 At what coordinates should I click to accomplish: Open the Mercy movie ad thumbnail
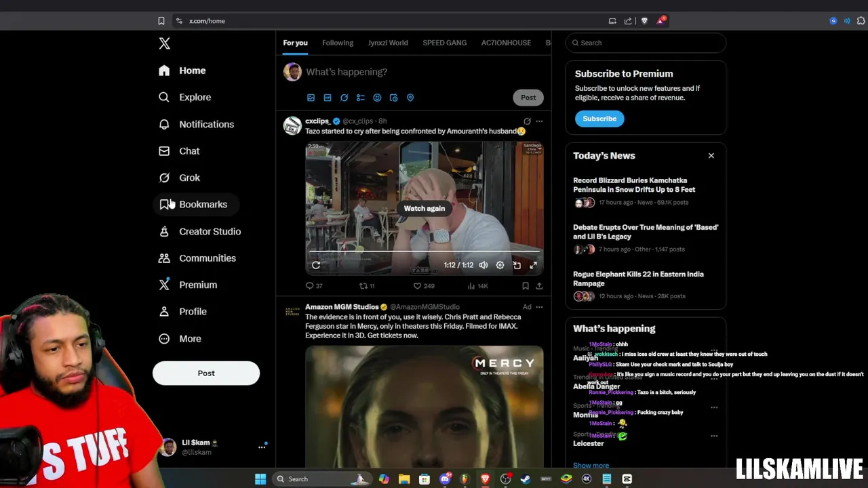point(425,407)
